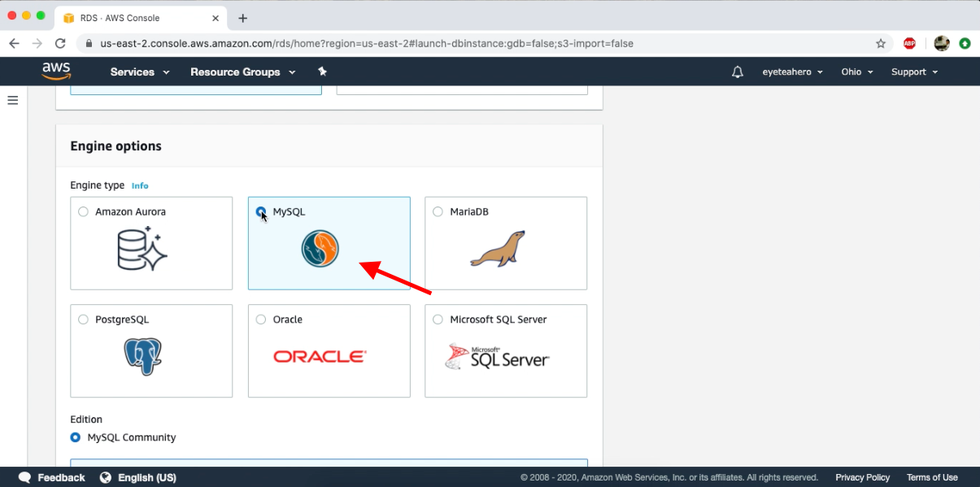
Task: Select Amazon Aurora radio button
Action: (83, 211)
